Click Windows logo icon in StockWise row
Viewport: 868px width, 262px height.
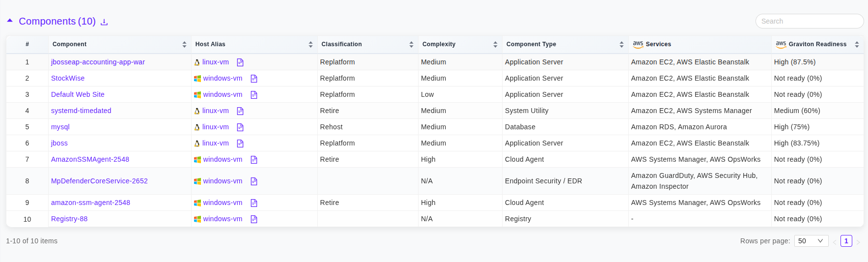coord(197,79)
